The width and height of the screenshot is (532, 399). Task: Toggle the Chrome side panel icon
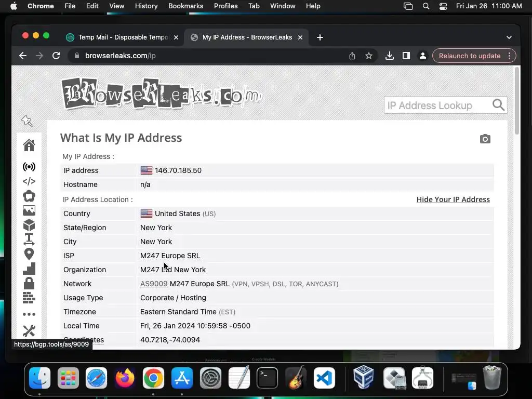click(406, 56)
